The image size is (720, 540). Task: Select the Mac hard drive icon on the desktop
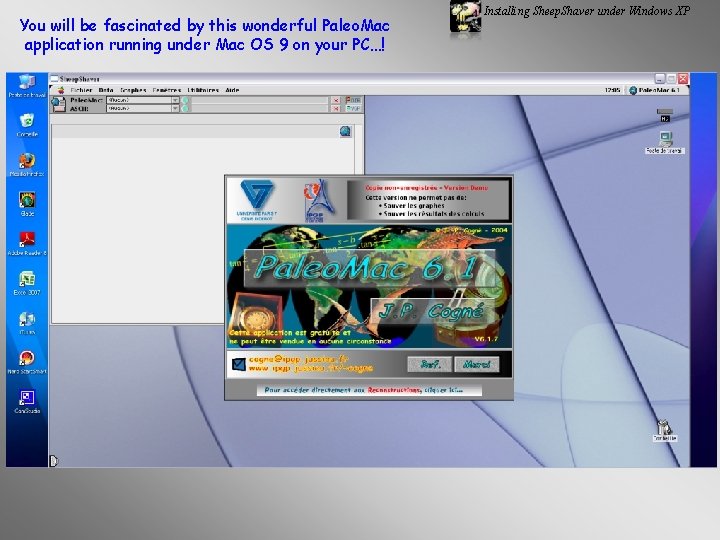(x=665, y=115)
